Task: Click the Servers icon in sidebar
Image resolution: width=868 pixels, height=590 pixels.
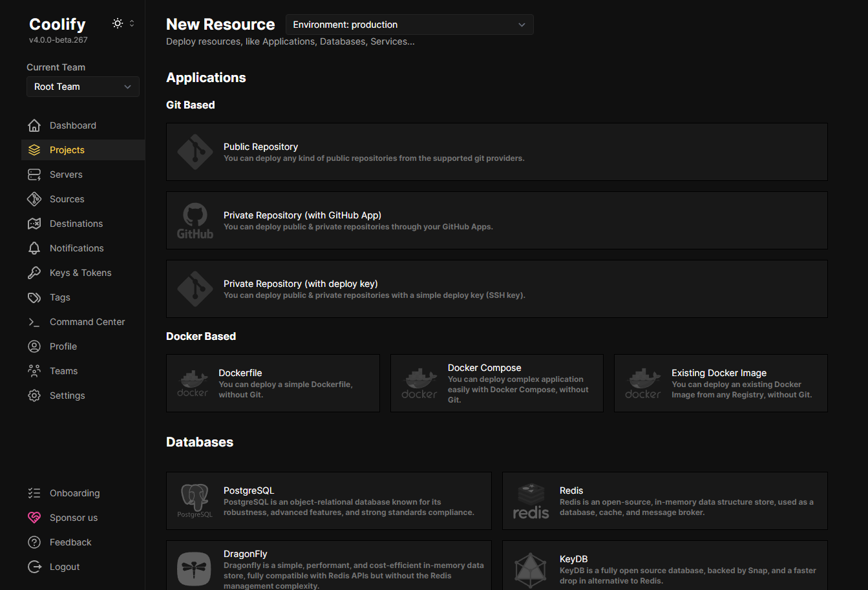Action: pos(34,174)
